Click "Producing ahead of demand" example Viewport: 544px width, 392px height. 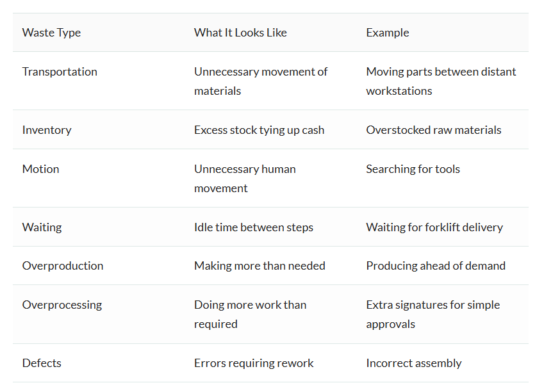[x=436, y=266]
